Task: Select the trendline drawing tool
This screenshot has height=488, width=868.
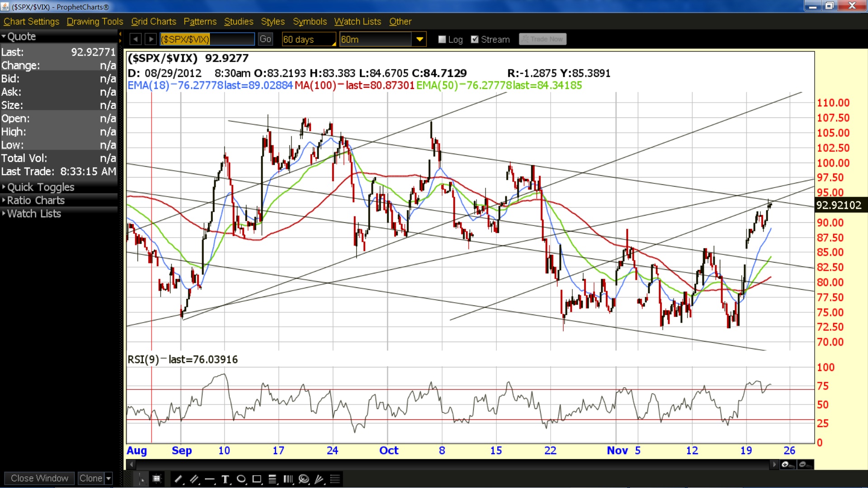Action: (x=179, y=479)
